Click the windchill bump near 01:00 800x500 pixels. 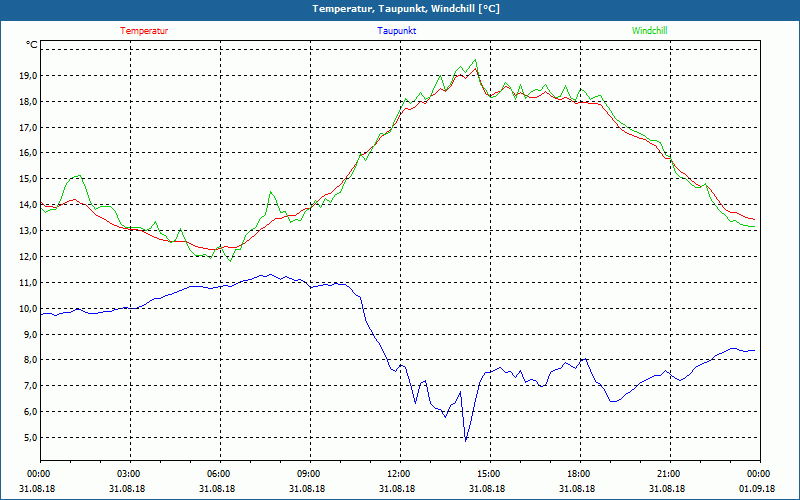(x=77, y=176)
